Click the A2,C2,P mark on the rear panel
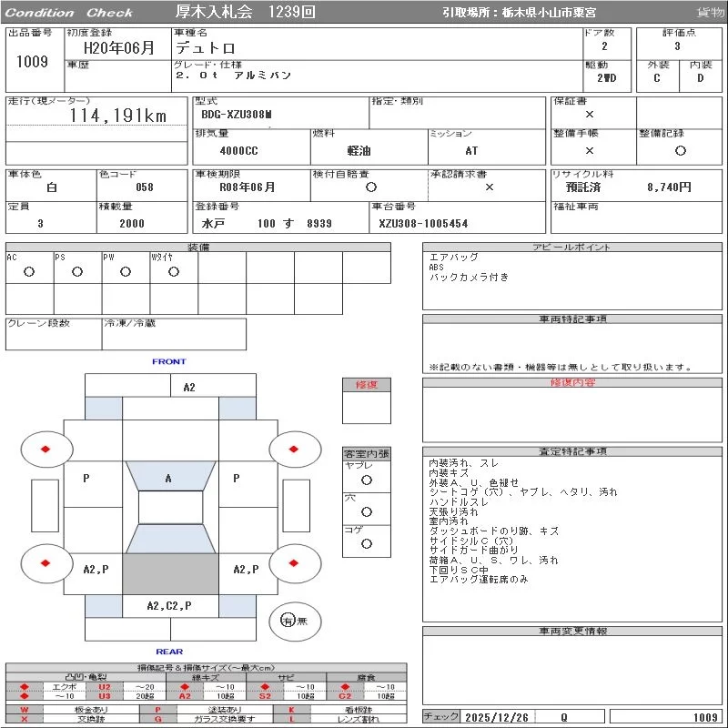The height and width of the screenshot is (728, 728). (169, 605)
